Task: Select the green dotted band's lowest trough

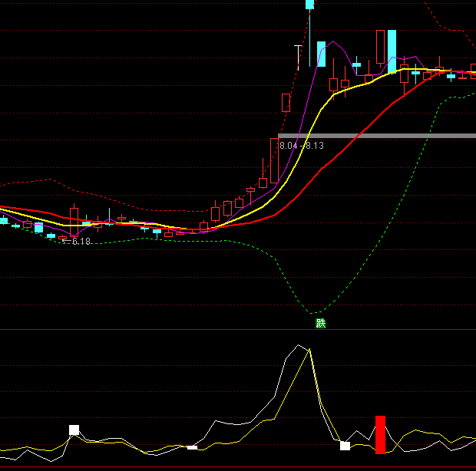Action: click(x=313, y=312)
